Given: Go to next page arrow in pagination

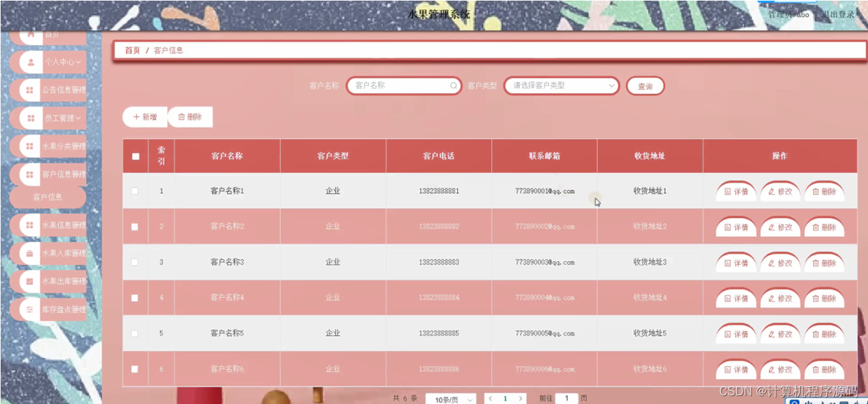Looking at the screenshot, I should pos(521,399).
